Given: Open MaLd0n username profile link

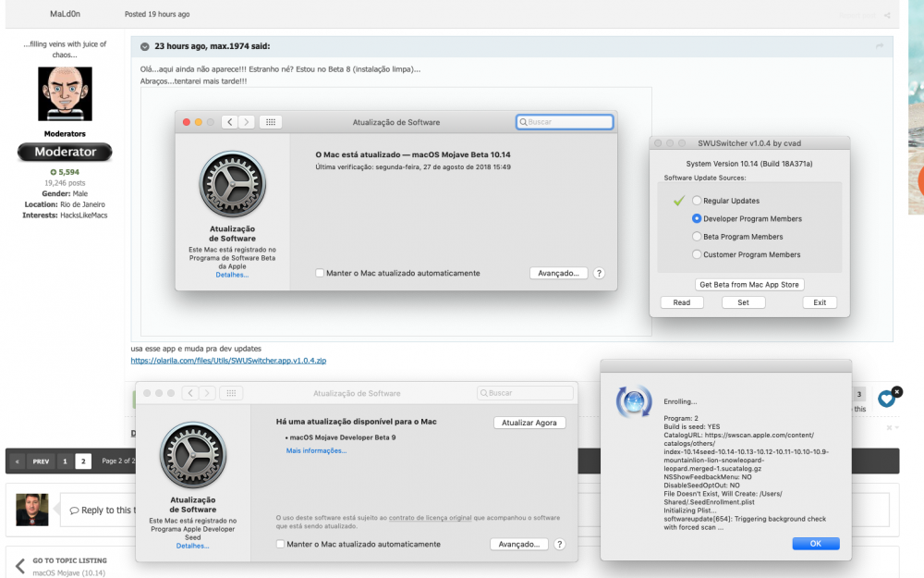Looking at the screenshot, I should (x=65, y=14).
